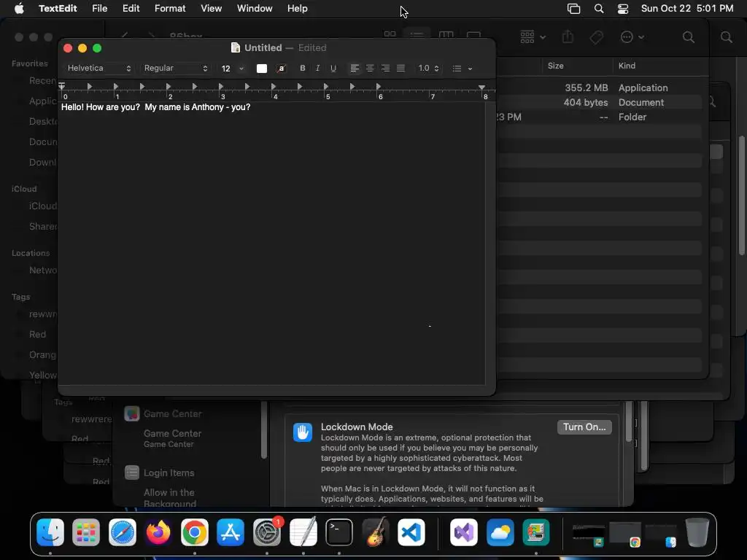Viewport: 747px width, 560px height.
Task: Select the 355.2 MB Application row
Action: click(x=600, y=87)
